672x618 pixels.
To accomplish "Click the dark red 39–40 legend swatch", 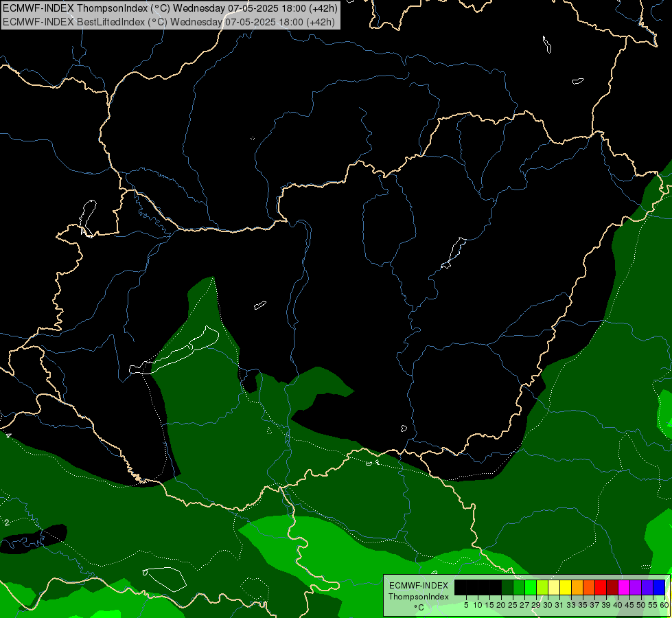I will [x=612, y=588].
